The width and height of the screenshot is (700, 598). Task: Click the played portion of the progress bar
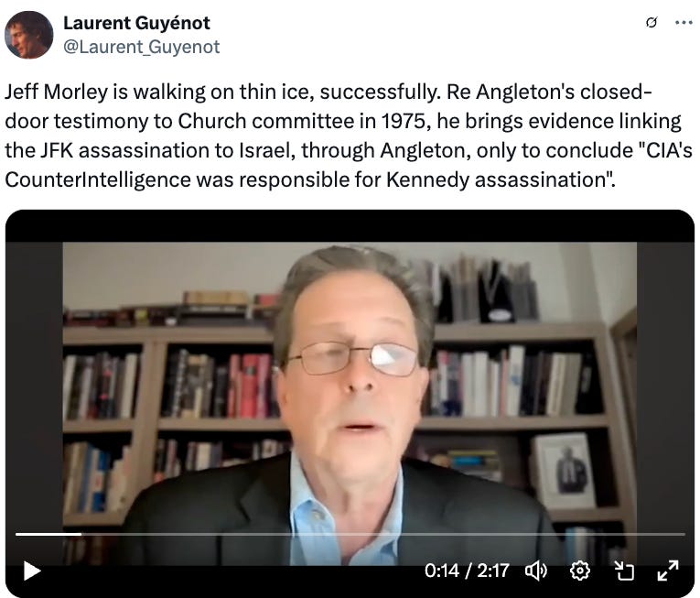click(x=48, y=534)
